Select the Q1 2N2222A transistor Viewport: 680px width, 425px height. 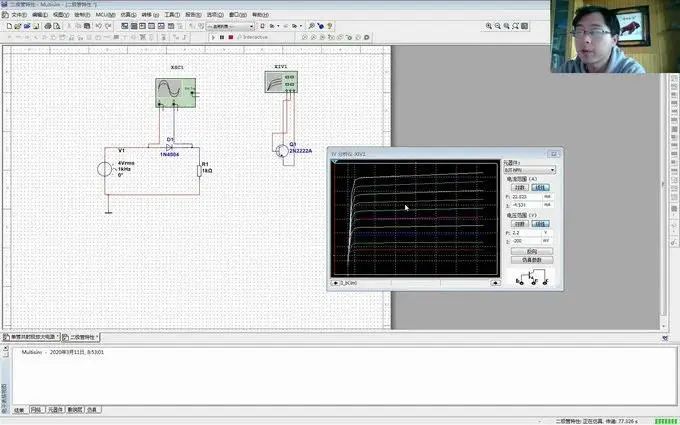(282, 151)
